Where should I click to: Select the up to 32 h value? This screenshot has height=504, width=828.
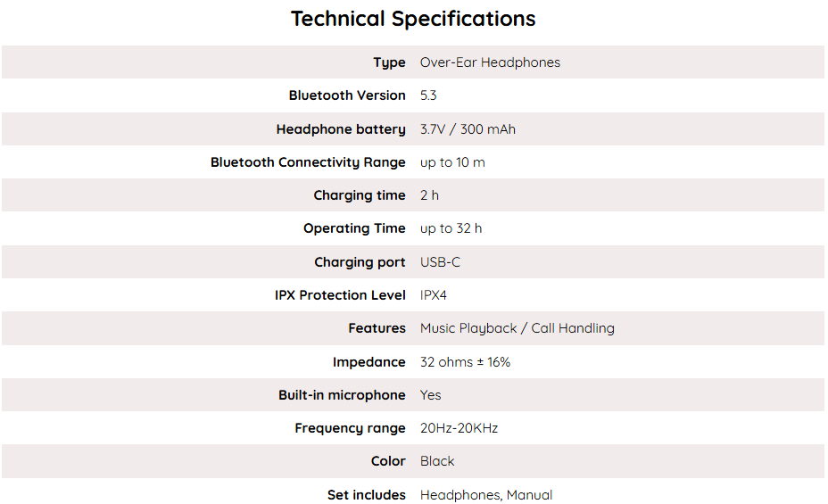pos(451,228)
